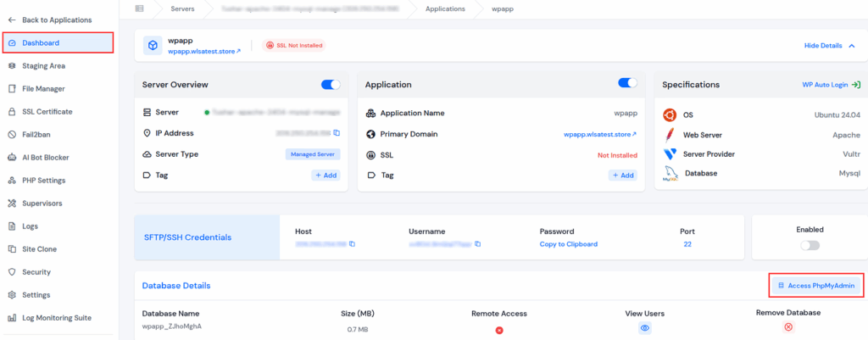The image size is (868, 340).
Task: Click the MySQL database icon
Action: (x=670, y=174)
